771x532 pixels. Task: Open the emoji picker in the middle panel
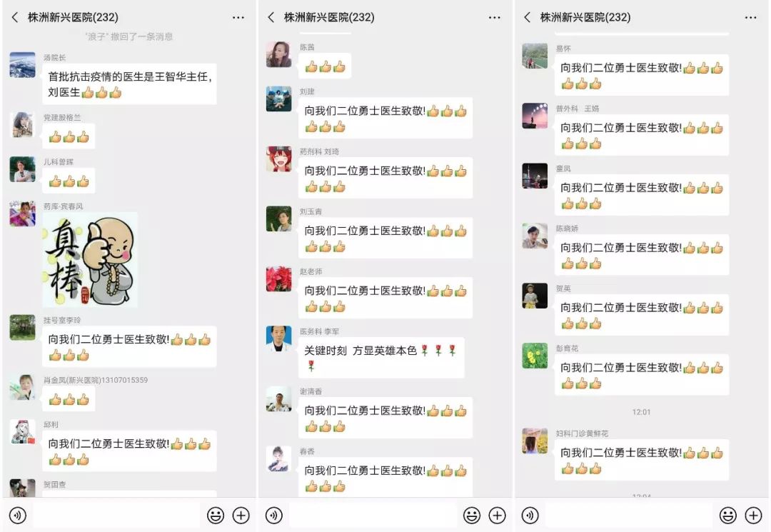pyautogui.click(x=472, y=516)
